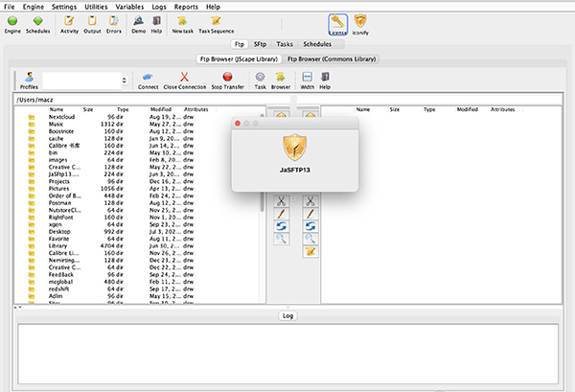Open the Task Sequence icon
575x392 pixels.
pos(216,21)
